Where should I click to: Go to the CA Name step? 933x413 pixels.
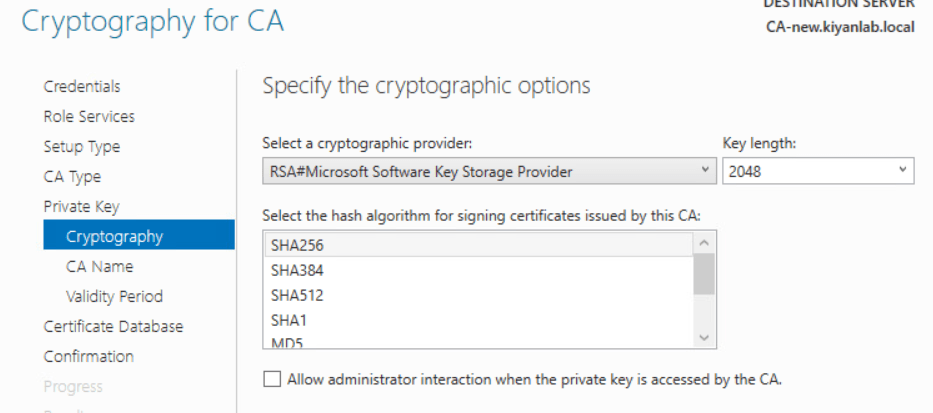click(99, 266)
